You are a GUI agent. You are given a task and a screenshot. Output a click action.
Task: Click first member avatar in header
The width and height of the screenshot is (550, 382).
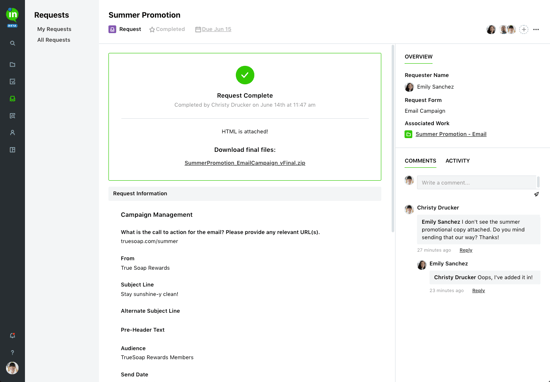coord(491,29)
